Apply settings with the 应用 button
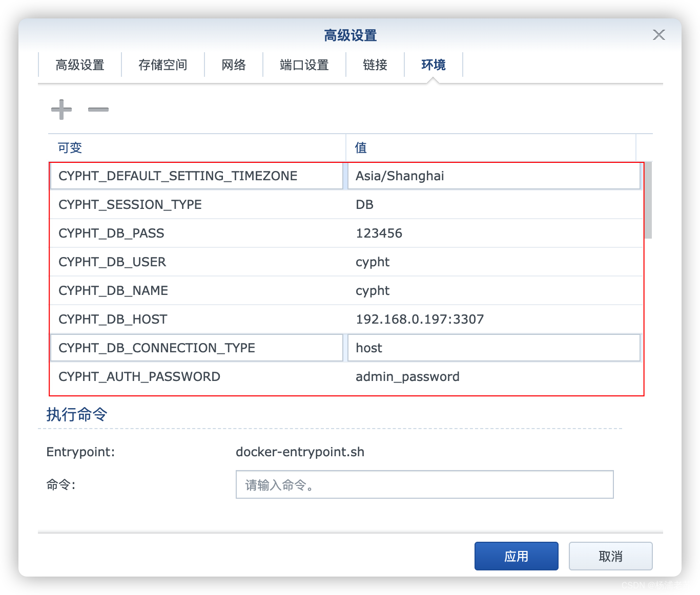The width and height of the screenshot is (700, 595). tap(517, 556)
